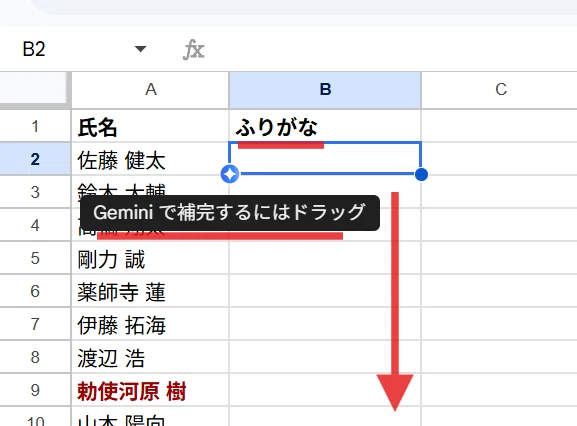Click the cell containing ふりがな
577x426 pixels.
click(325, 126)
